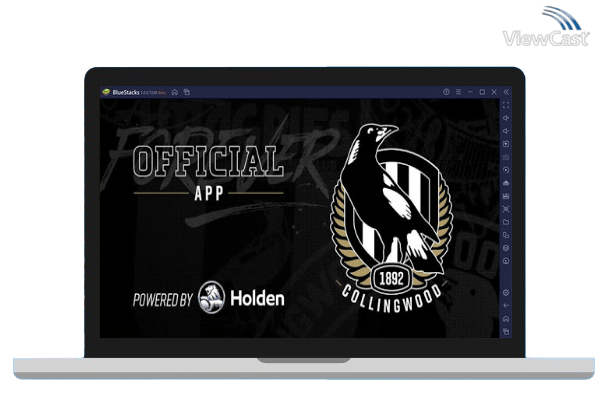Minimize the BlueStacks window

470,92
